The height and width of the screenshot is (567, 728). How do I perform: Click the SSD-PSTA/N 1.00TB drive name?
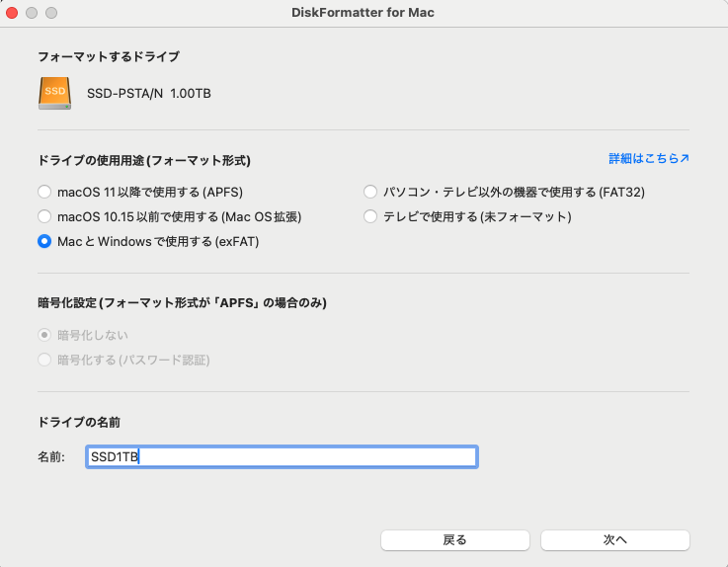coord(149,94)
